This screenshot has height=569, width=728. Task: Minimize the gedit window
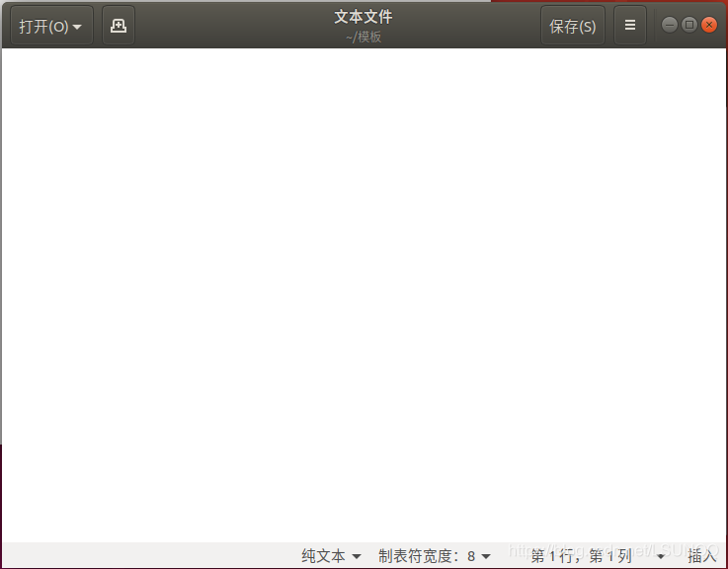669,25
